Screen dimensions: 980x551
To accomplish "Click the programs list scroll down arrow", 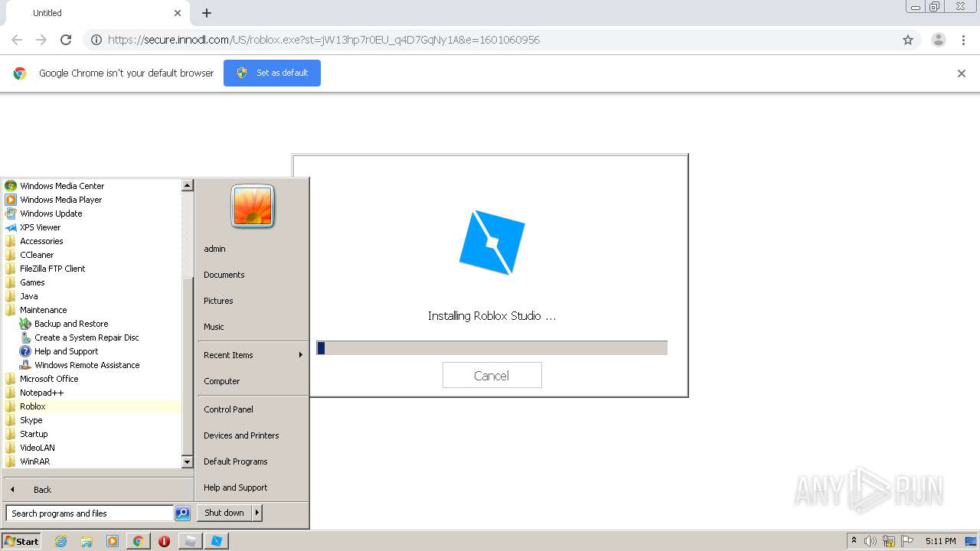I will tap(187, 462).
